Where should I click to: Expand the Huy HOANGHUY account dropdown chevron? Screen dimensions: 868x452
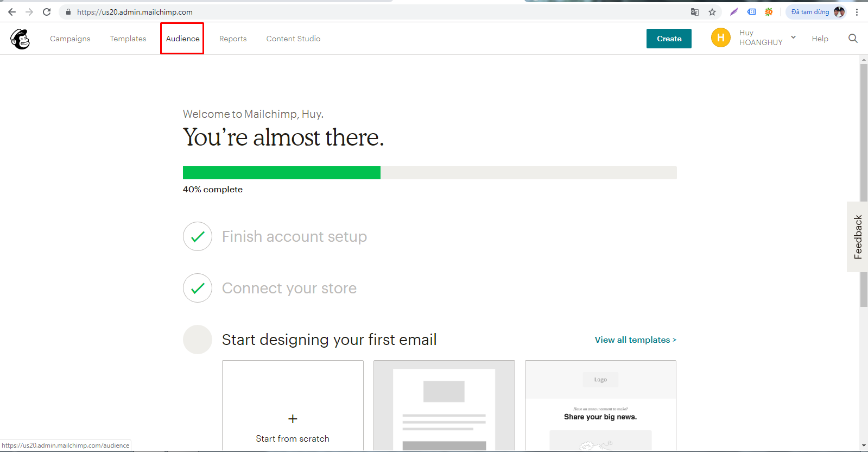click(x=793, y=37)
